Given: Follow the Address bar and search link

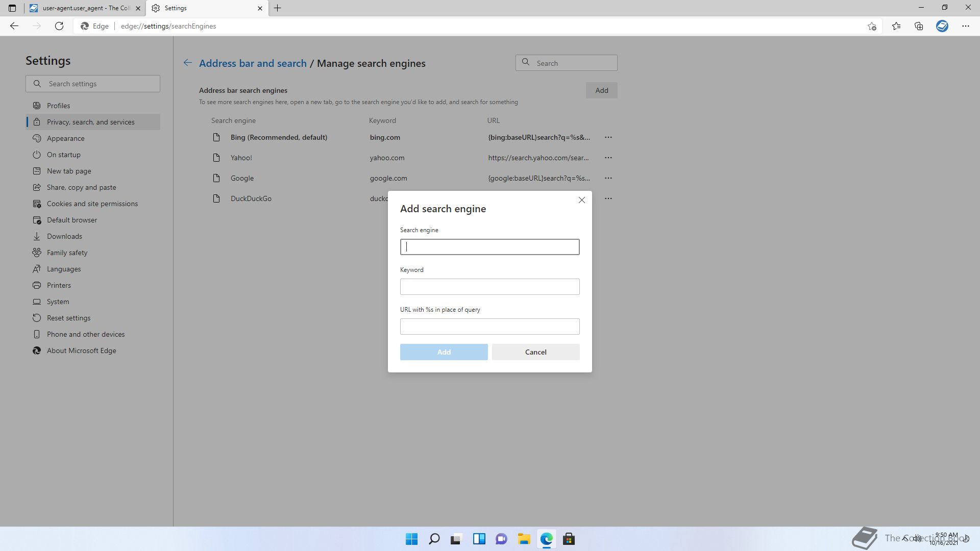Looking at the screenshot, I should (253, 63).
